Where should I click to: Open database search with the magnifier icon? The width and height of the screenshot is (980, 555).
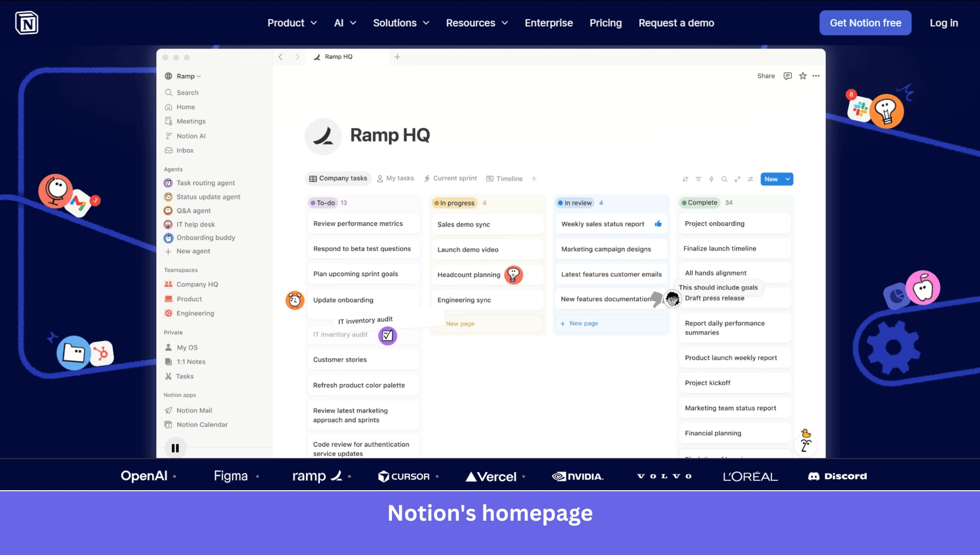[x=724, y=179]
